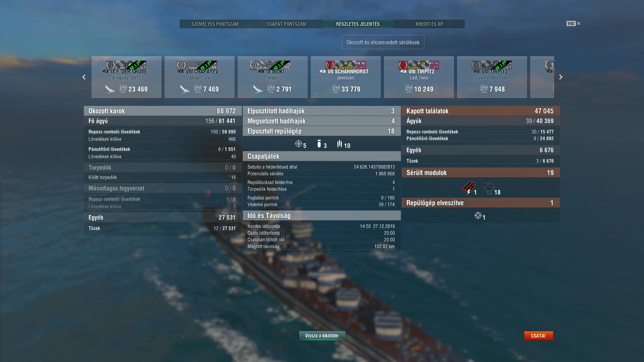Close the report with the ESC X icon
This screenshot has width=644, height=362.
tap(574, 23)
